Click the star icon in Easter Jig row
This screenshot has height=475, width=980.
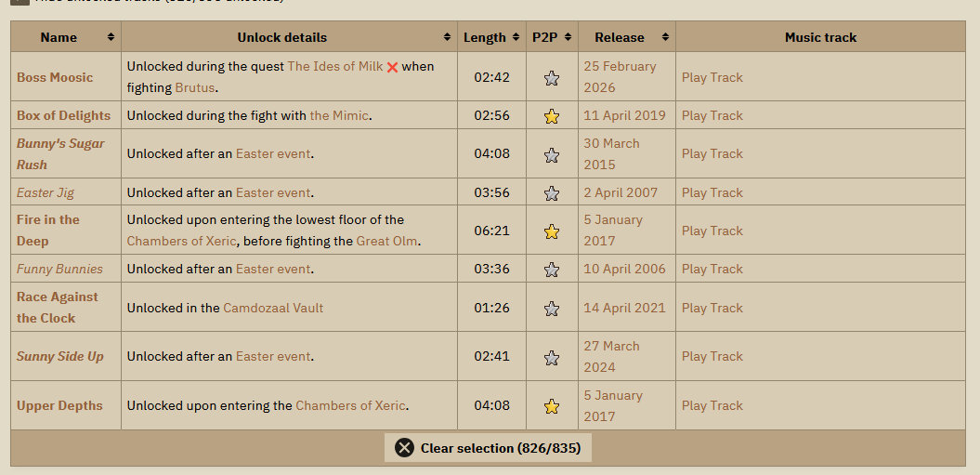pyautogui.click(x=551, y=192)
